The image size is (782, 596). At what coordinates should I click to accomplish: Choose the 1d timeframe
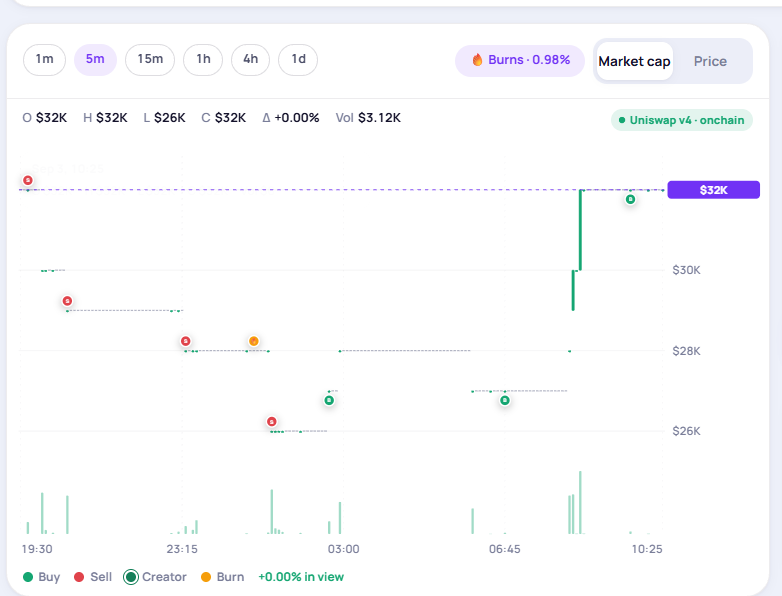pos(298,59)
